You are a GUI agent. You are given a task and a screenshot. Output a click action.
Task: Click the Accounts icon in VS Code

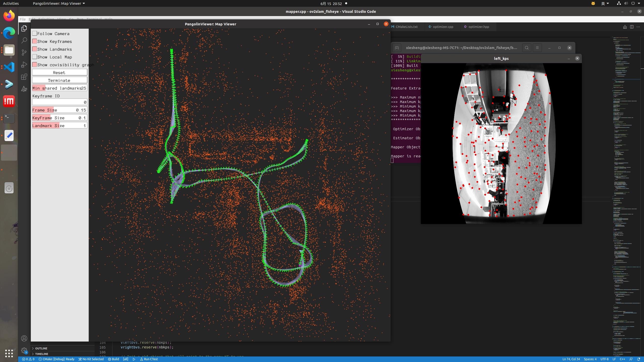(x=24, y=338)
